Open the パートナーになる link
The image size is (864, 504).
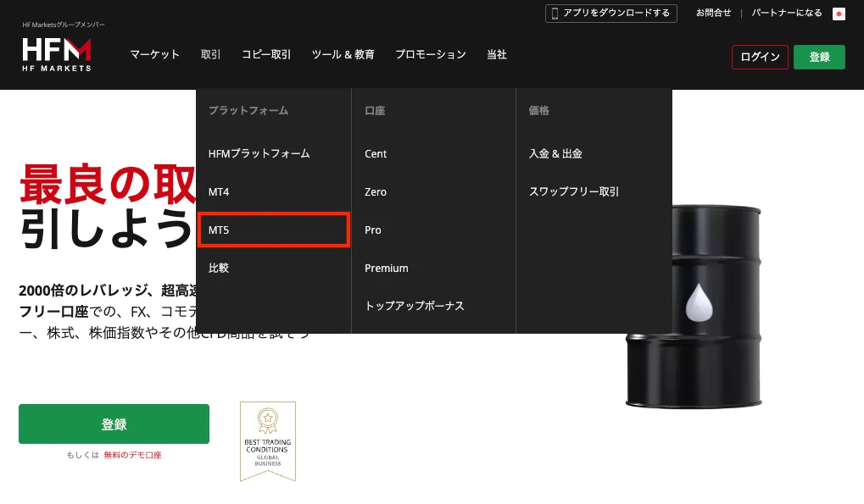point(787,13)
